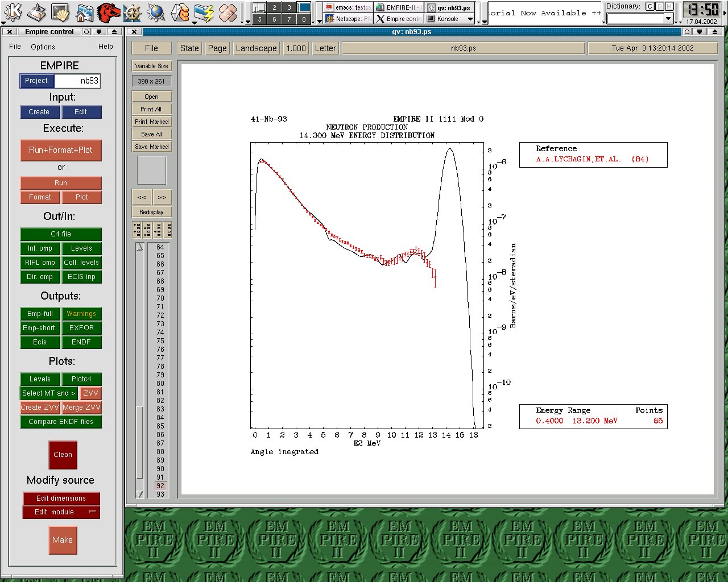The image size is (728, 582).
Task: Switch to virtual desktop 2
Action: coord(274,7)
